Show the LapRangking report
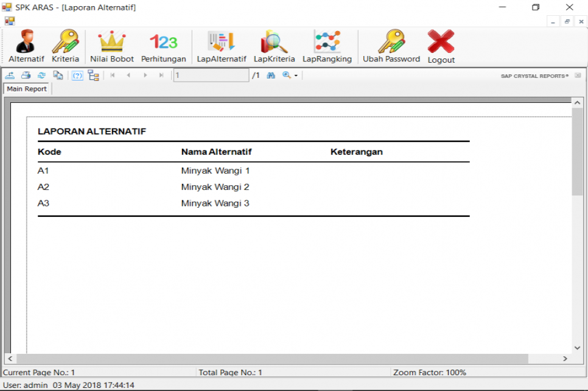Viewport: 588px width, 391px height. 327,46
